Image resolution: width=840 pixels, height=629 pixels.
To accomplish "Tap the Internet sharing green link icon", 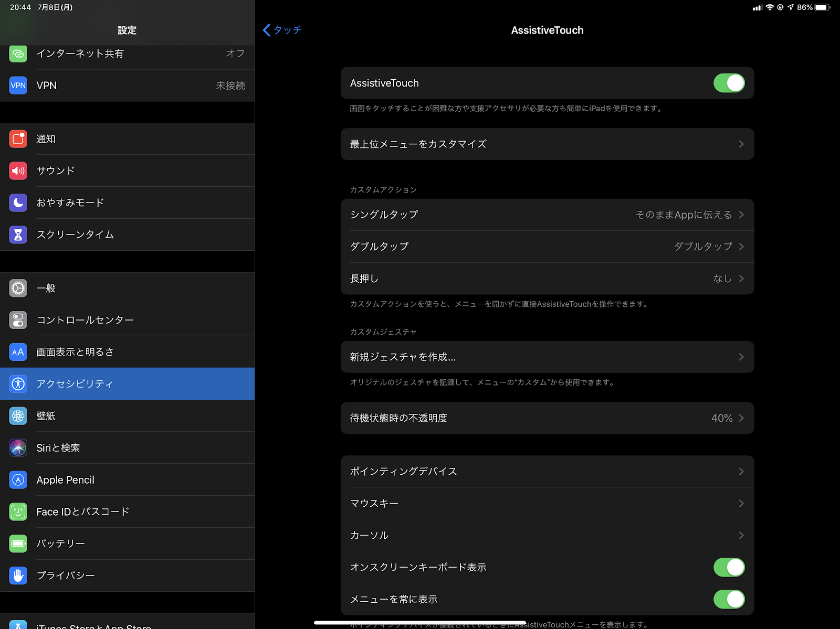I will [18, 54].
